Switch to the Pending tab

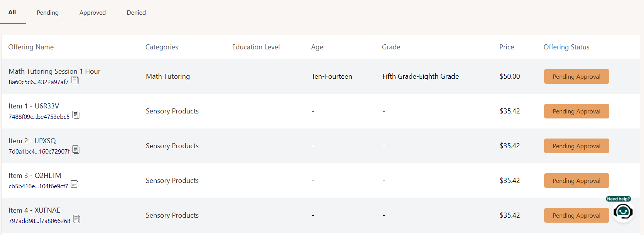[48, 12]
